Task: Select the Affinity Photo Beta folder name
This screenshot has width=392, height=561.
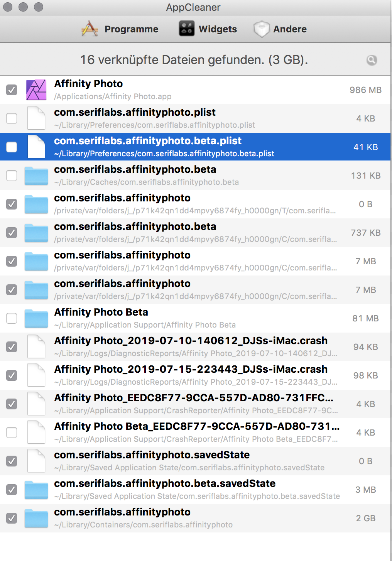Action: [x=101, y=312]
